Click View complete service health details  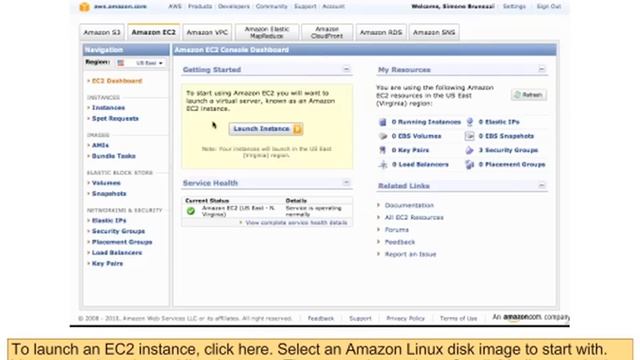click(296, 222)
